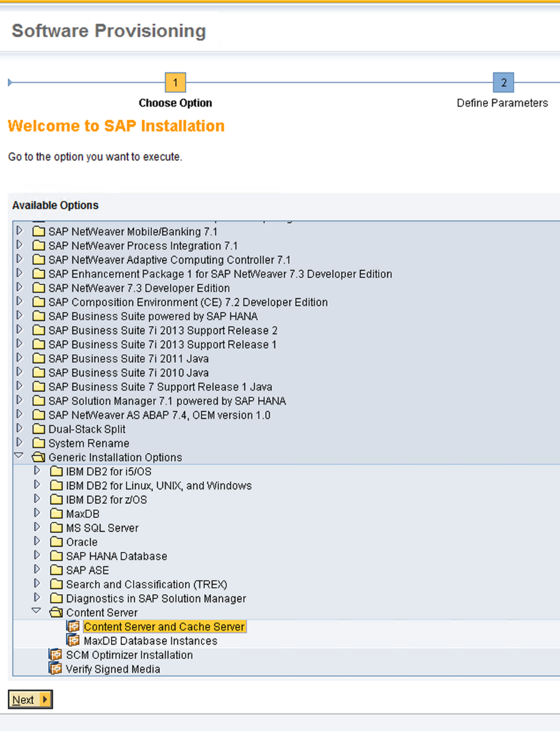The width and height of the screenshot is (560, 732).
Task: Select step 1 Choose Option marker
Action: pyautogui.click(x=176, y=83)
